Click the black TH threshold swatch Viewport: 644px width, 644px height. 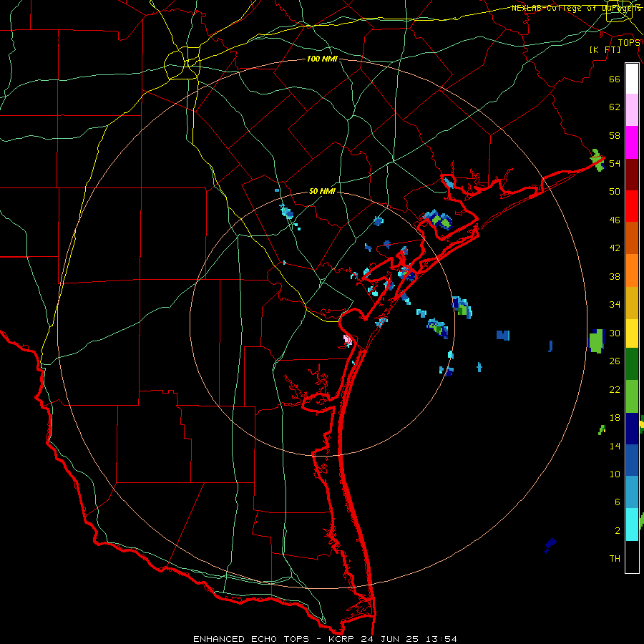click(x=632, y=557)
